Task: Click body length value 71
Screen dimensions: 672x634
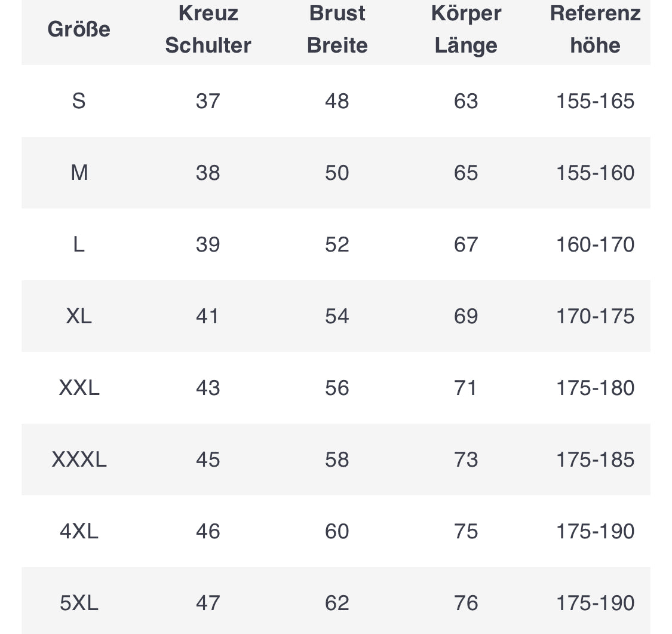Action: coord(466,388)
